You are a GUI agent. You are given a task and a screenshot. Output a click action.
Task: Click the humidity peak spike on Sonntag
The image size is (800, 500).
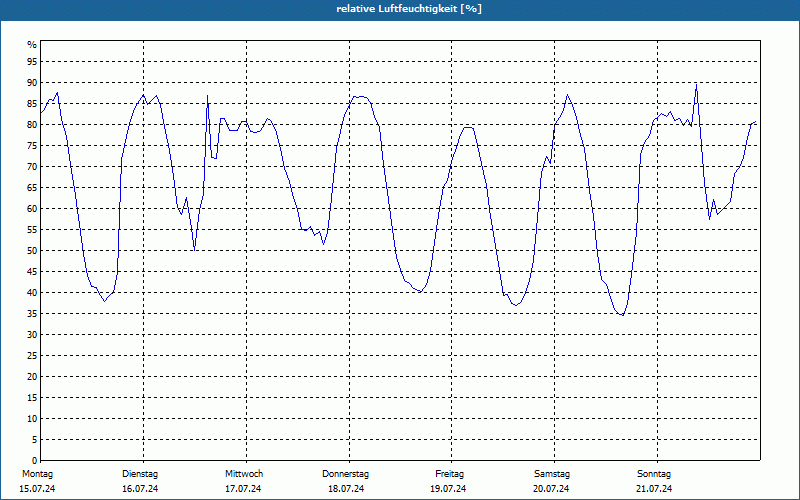(696, 85)
